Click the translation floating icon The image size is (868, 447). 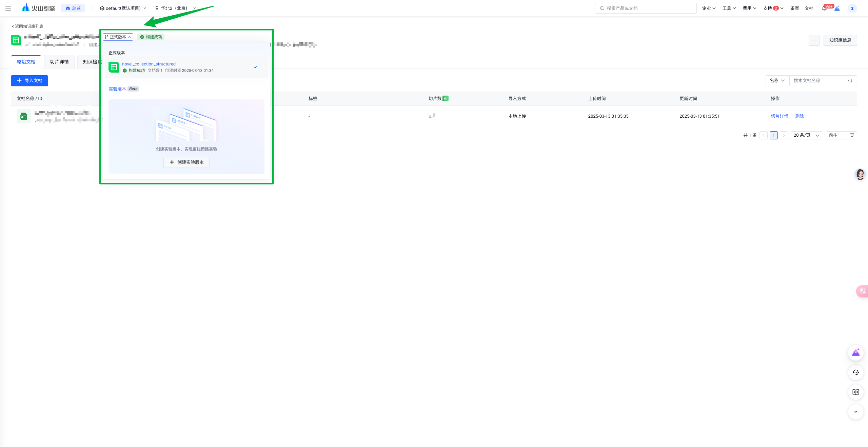tap(862, 291)
